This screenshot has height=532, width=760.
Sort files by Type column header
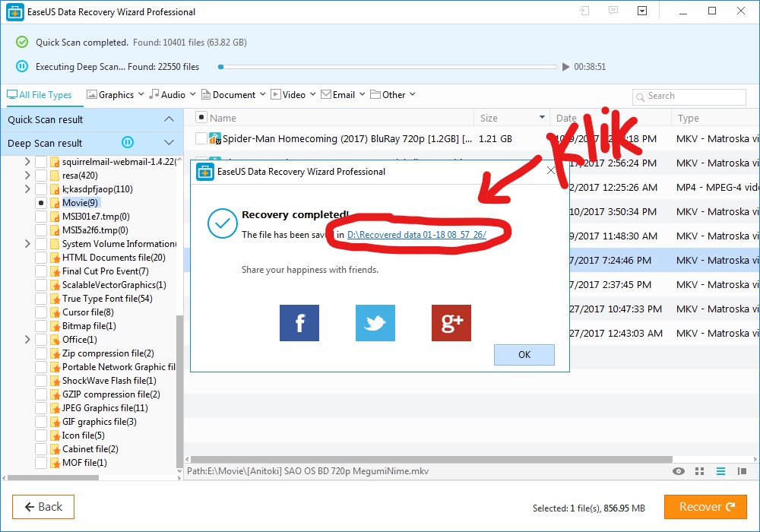(x=688, y=119)
